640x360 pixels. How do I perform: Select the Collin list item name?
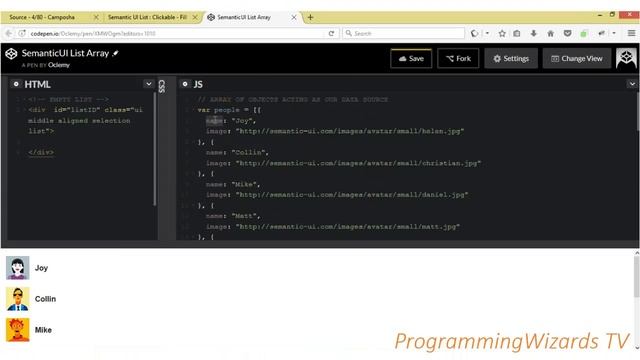(45, 299)
